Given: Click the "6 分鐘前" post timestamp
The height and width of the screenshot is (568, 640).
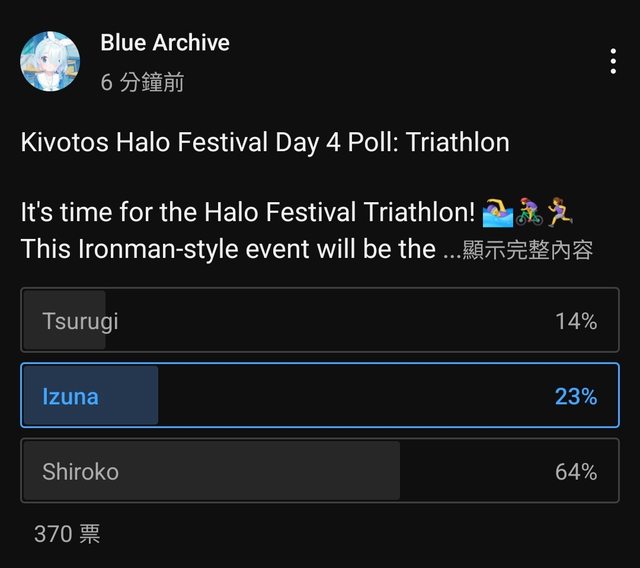Looking at the screenshot, I should click(x=142, y=83).
